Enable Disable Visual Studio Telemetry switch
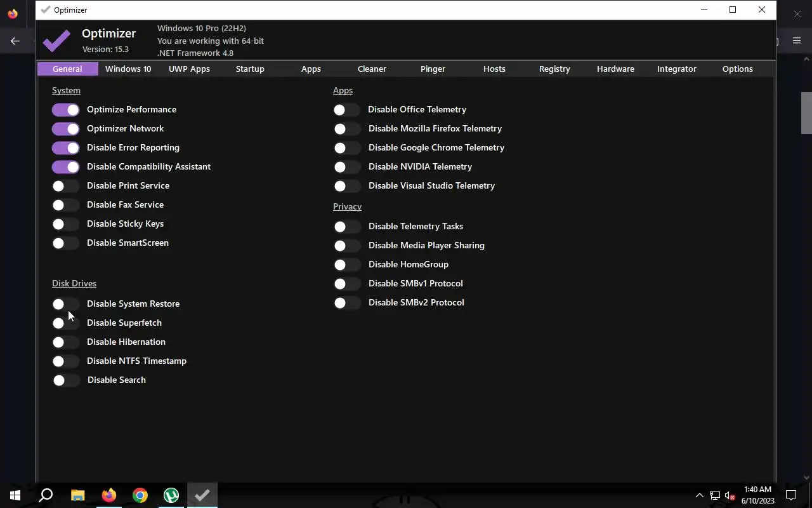 click(347, 186)
